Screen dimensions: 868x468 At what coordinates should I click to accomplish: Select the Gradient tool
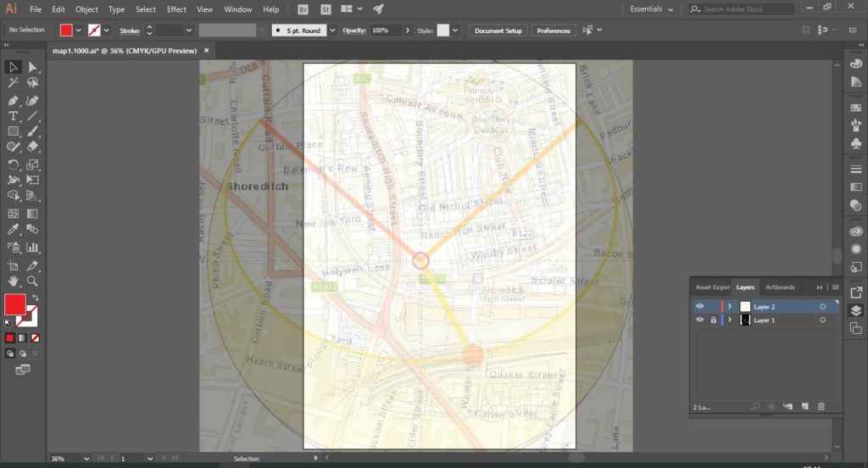click(33, 214)
